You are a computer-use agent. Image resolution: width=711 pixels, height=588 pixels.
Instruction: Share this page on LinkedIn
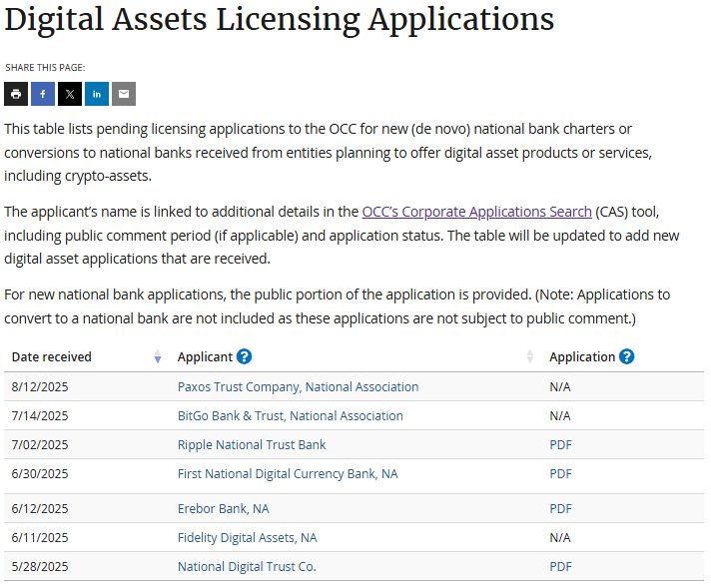[x=97, y=94]
